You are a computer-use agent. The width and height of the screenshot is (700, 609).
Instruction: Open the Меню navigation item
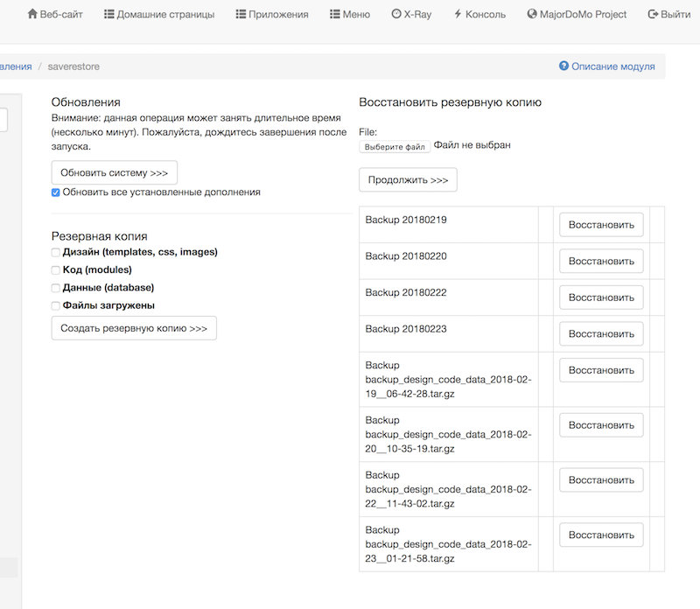(357, 15)
